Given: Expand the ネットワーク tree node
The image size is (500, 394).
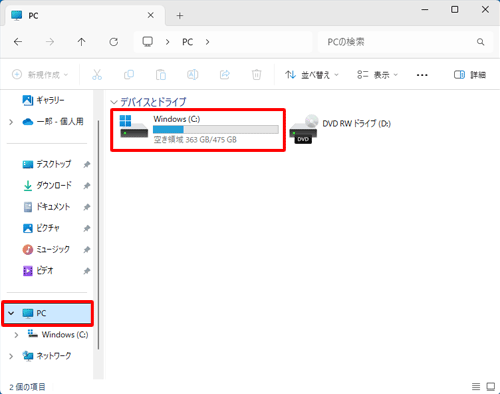Looking at the screenshot, I should [x=11, y=356].
